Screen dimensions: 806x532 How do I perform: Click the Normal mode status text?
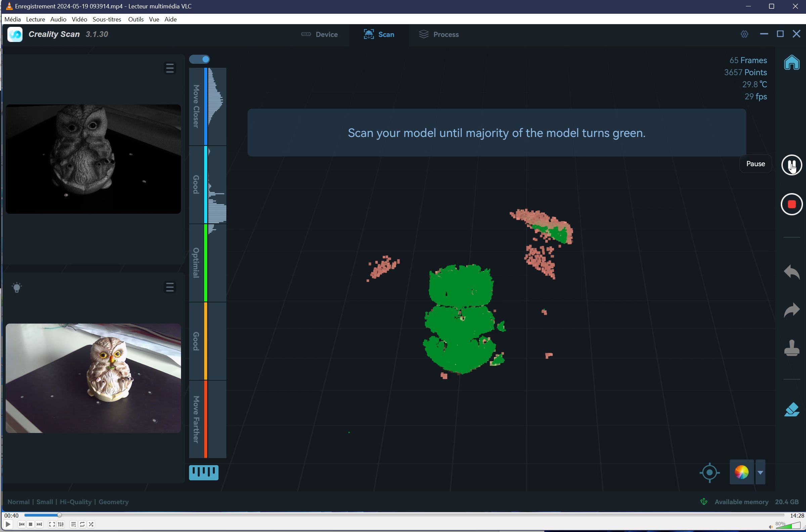click(18, 502)
